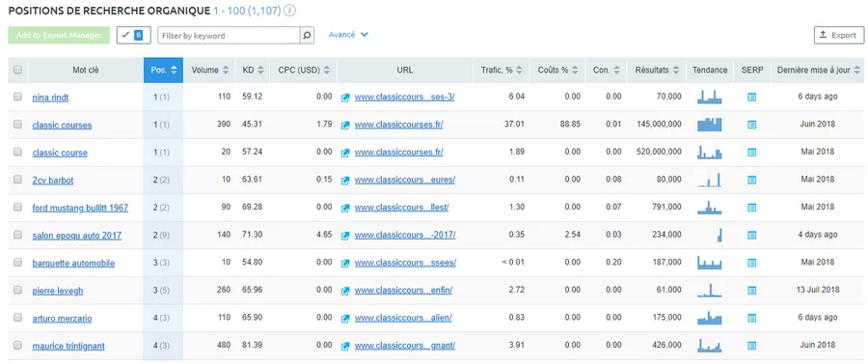Screen dimensions: 868x364
Task: Check the barquette automobile row checkbox
Action: tap(17, 262)
